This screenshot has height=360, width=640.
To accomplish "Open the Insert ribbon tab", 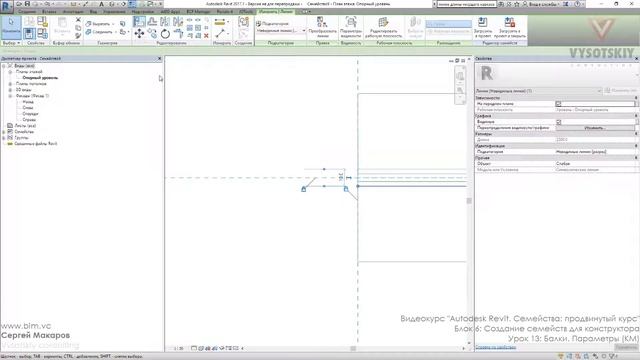I will pos(49,11).
